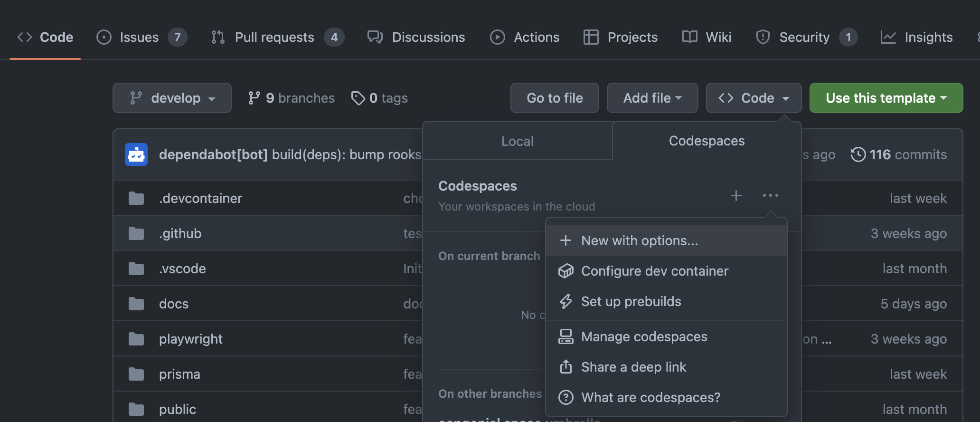This screenshot has width=980, height=422.
Task: Open the Add file dropdown
Action: click(652, 98)
